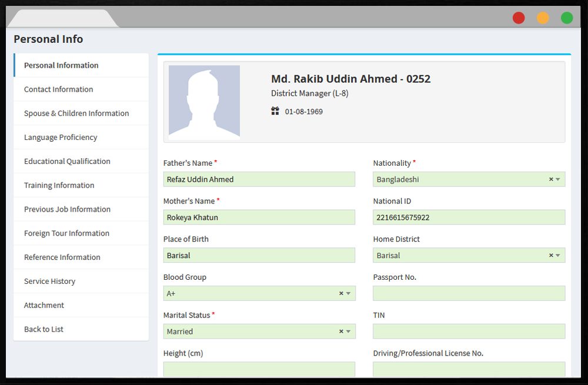The height and width of the screenshot is (385, 588).
Task: Click the profile photo placeholder
Action: [x=204, y=102]
